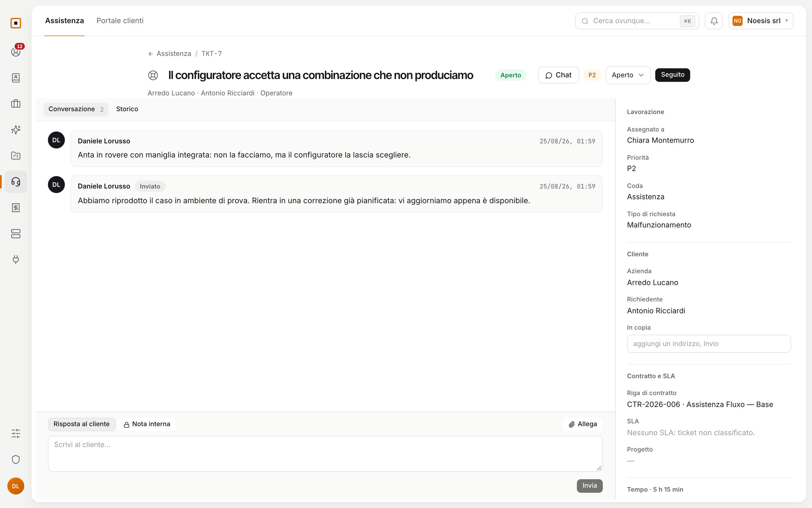Open the Noesis srl company switcher
812x508 pixels.
[x=761, y=21]
